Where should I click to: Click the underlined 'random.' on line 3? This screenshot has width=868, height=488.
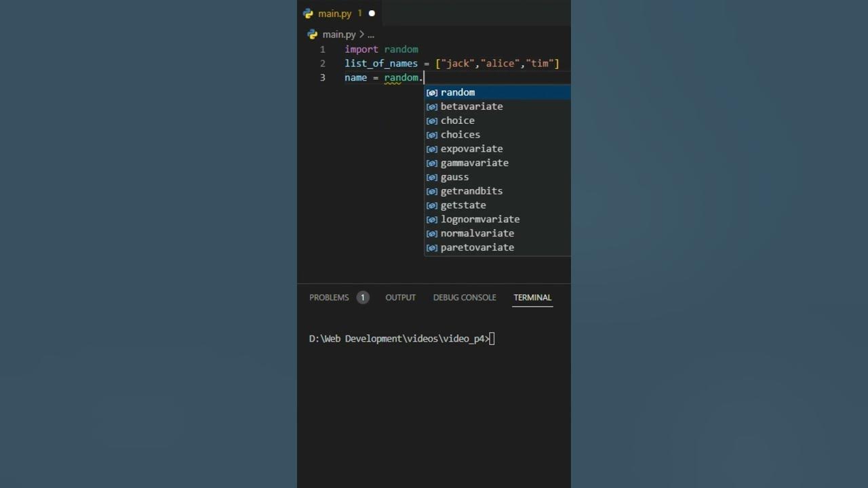click(x=403, y=78)
